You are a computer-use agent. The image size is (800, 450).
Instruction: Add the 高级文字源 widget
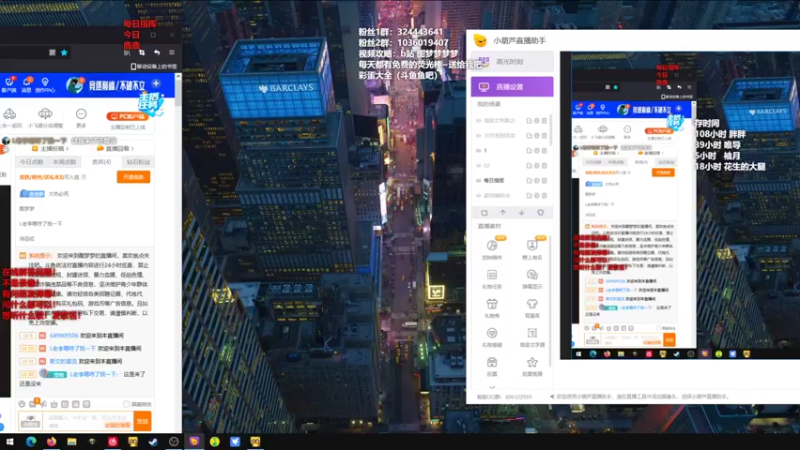coord(532,337)
